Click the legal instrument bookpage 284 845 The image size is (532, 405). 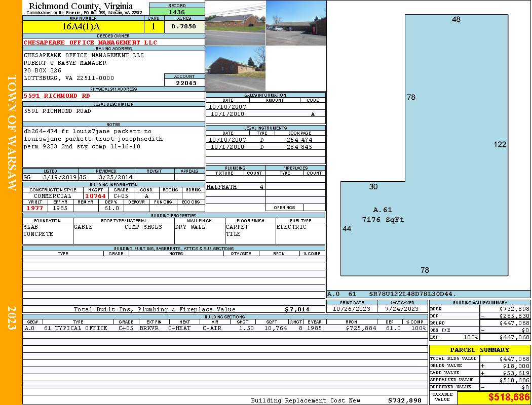299,147
